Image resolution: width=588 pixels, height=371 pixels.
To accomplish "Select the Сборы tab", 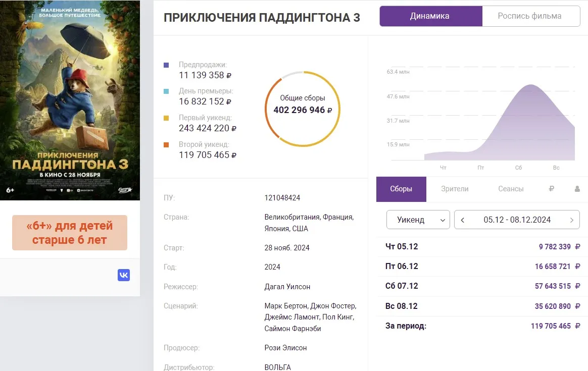I will click(x=401, y=189).
